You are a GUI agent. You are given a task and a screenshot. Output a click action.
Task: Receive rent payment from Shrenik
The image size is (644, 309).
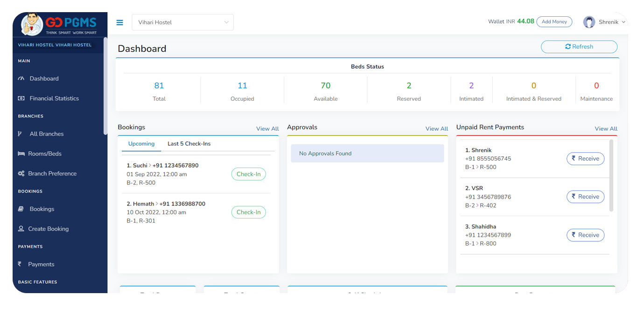(x=585, y=159)
